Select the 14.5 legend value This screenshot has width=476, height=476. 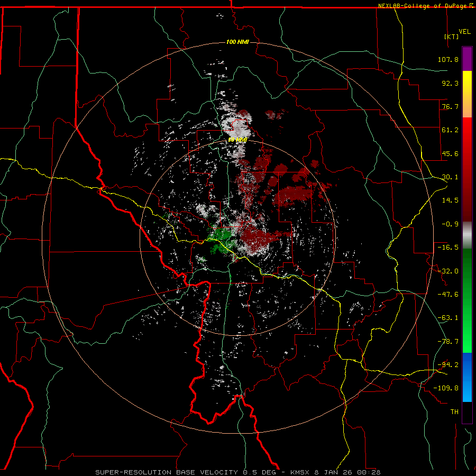pyautogui.click(x=450, y=200)
